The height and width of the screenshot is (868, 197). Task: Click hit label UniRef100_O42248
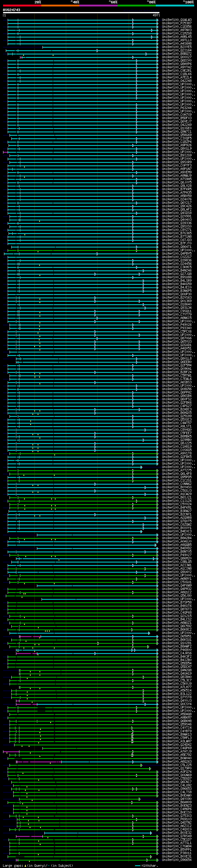[x=177, y=81]
